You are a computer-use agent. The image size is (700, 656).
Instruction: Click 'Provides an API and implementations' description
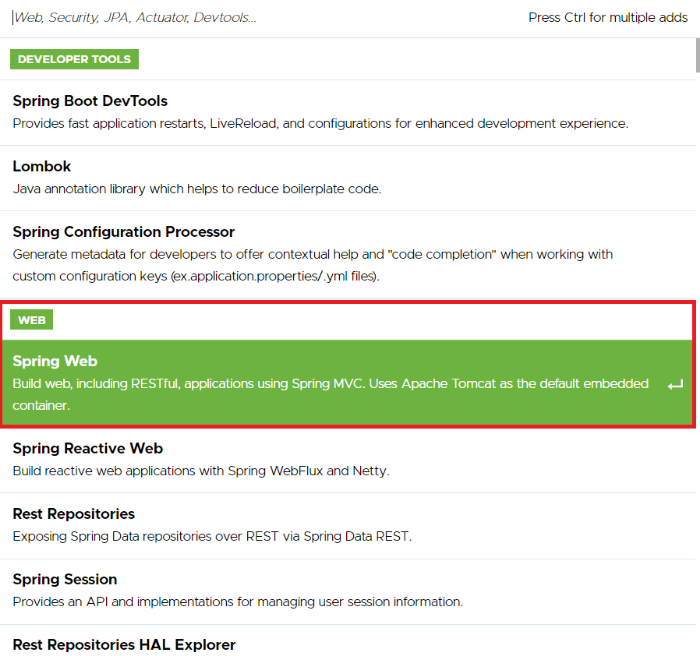[x=238, y=602]
